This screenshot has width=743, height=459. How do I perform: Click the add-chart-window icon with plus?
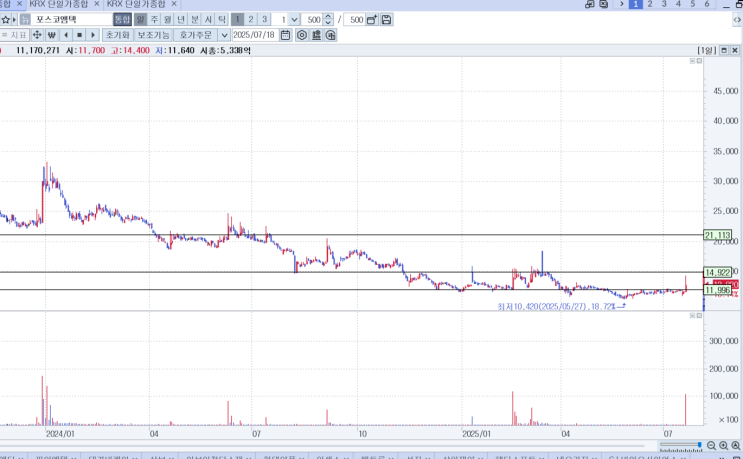point(372,19)
